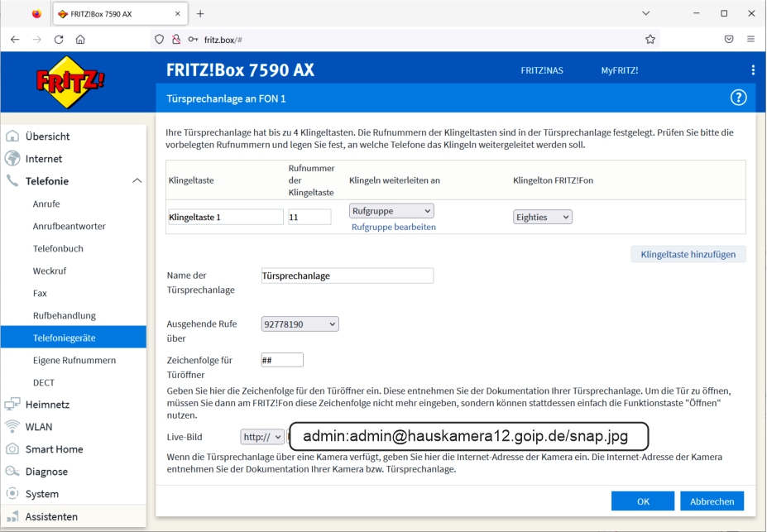Viewport: 767px width, 532px height.
Task: Click the browser home icon
Action: coord(80,39)
